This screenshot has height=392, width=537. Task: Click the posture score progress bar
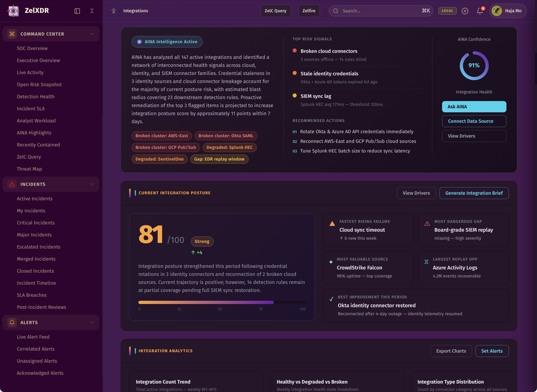(222, 302)
